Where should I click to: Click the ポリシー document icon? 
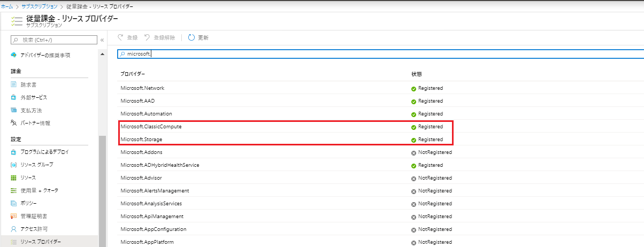14,203
